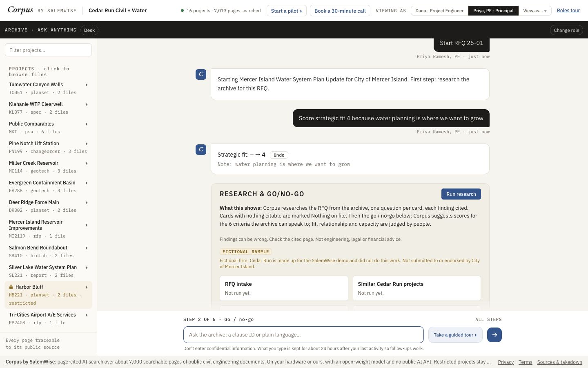Expand Mercer Island Reservoir Improvements project
588x368 pixels.
point(48,229)
